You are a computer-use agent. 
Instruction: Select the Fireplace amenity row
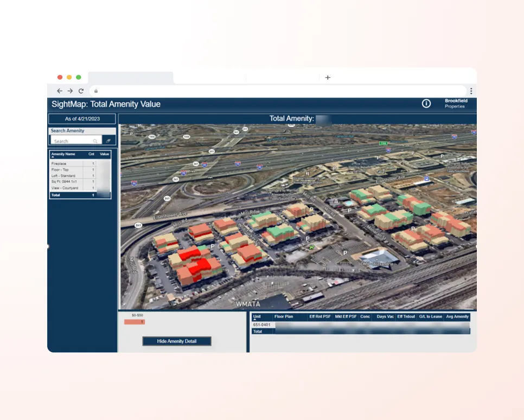point(80,163)
